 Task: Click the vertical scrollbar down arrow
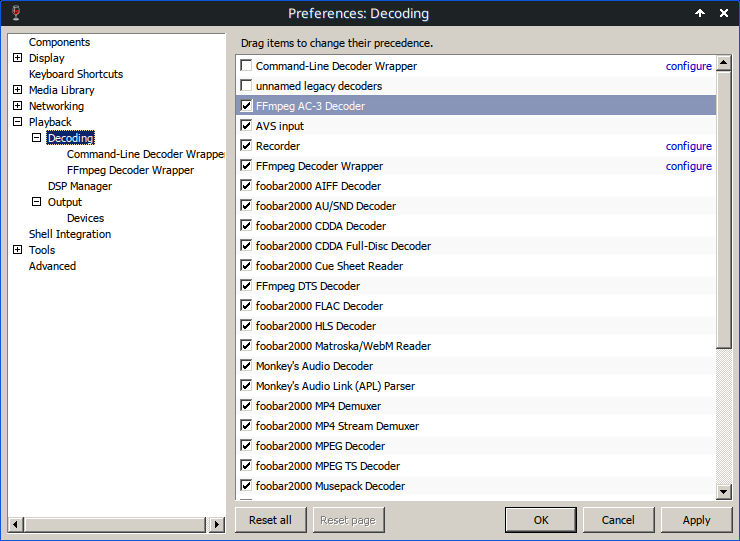724,491
